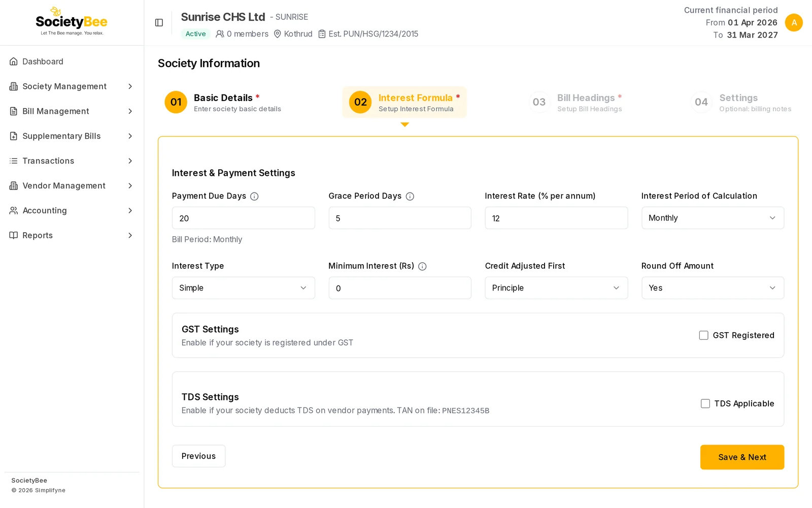Click the Society Management building icon
This screenshot has width=812, height=508.
point(14,86)
